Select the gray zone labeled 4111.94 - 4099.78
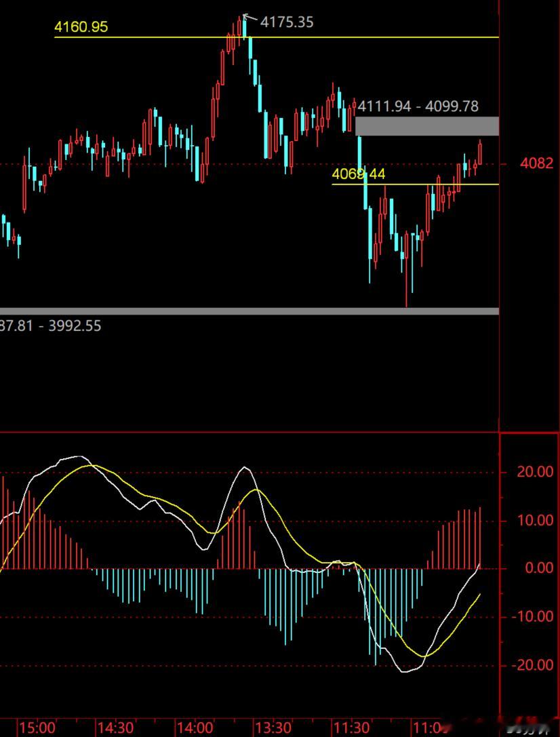The image size is (560, 737). click(426, 126)
